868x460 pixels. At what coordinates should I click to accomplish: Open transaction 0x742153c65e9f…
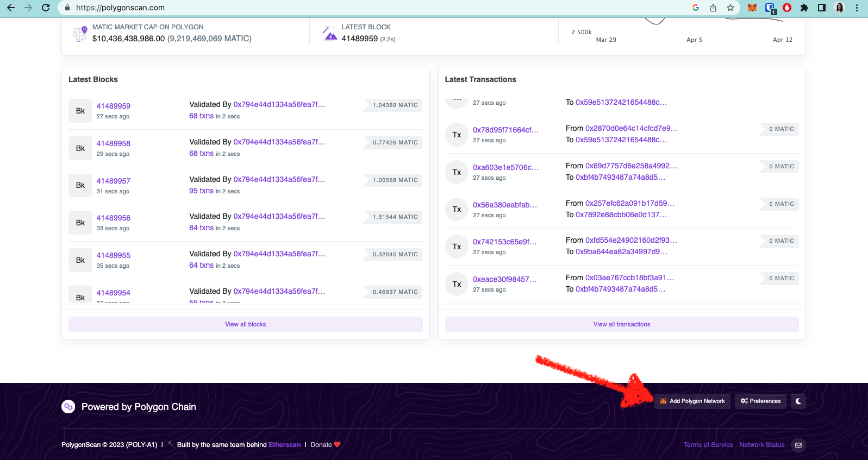click(x=505, y=242)
